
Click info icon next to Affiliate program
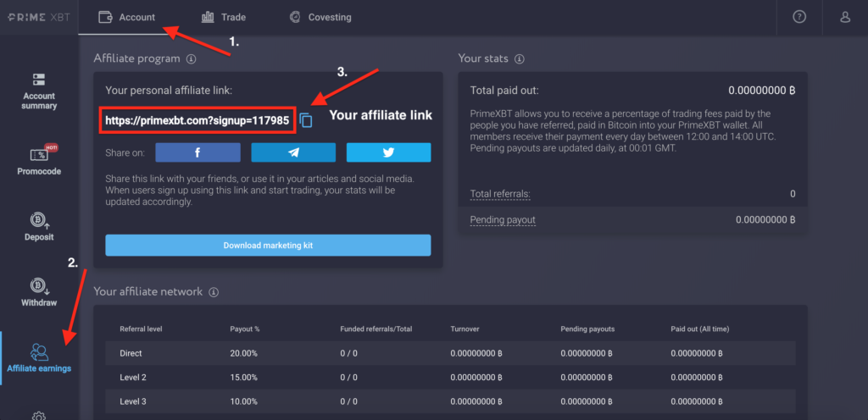[192, 58]
